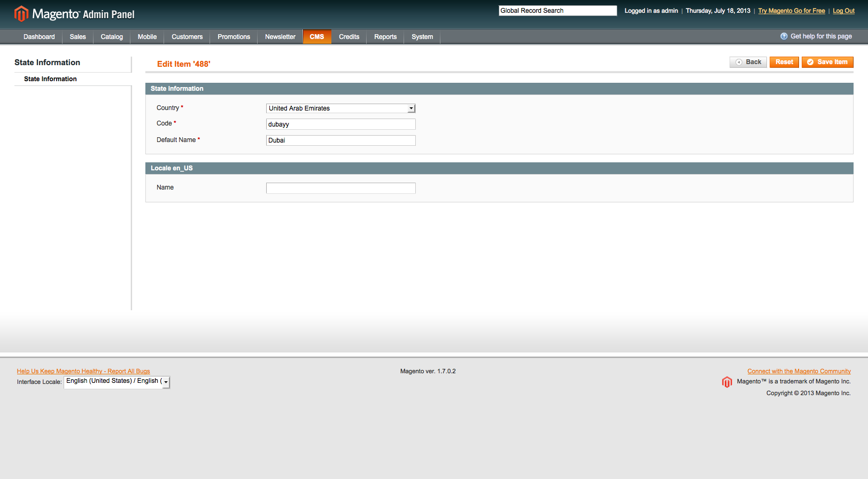
Task: Open the Interface Locale dropdown
Action: coord(117,382)
